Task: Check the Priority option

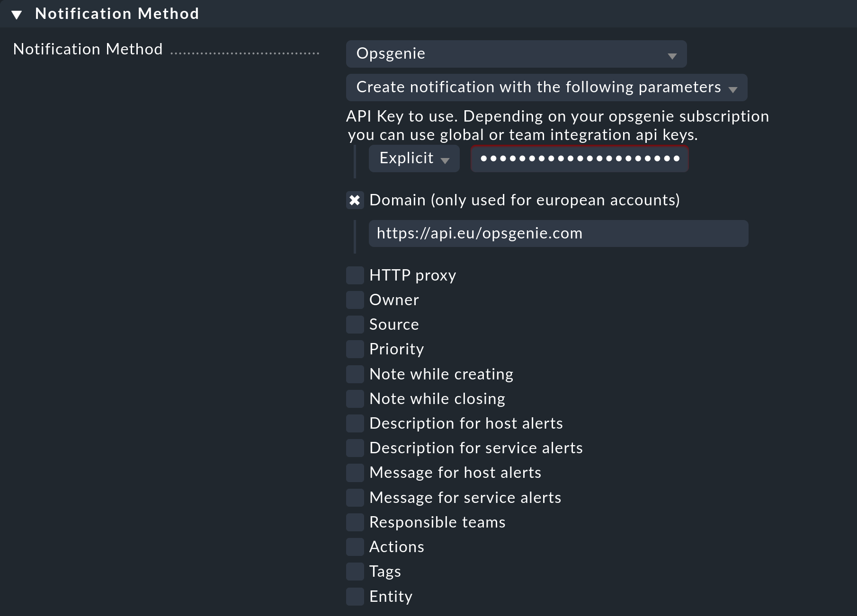Action: point(355,349)
